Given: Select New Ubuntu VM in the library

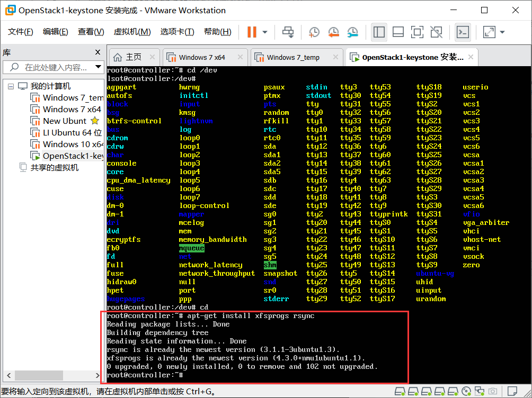Looking at the screenshot, I should tap(65, 121).
